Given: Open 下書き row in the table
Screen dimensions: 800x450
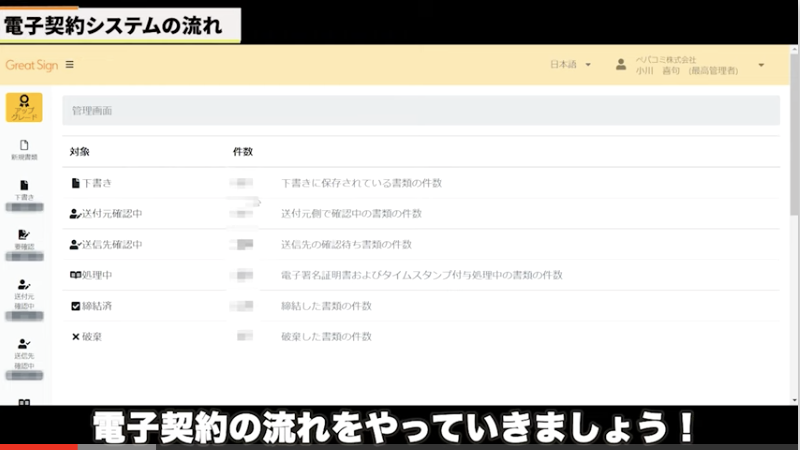Looking at the screenshot, I should pos(97,183).
